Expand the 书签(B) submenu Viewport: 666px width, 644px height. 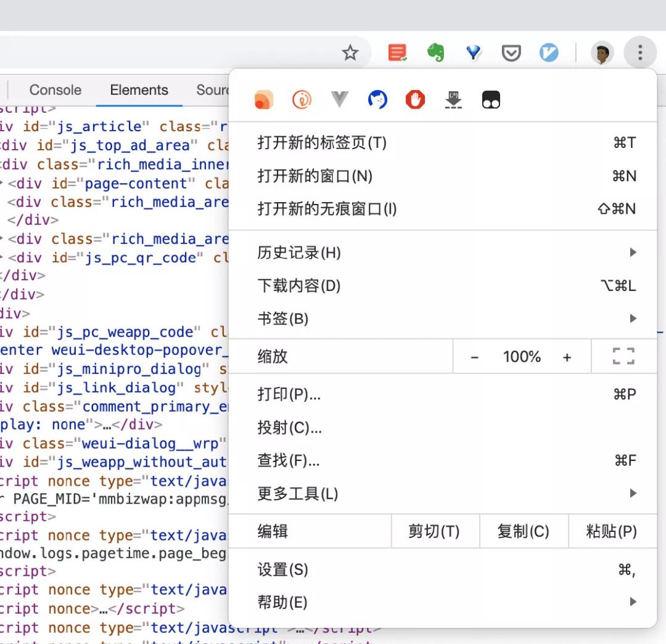point(443,319)
